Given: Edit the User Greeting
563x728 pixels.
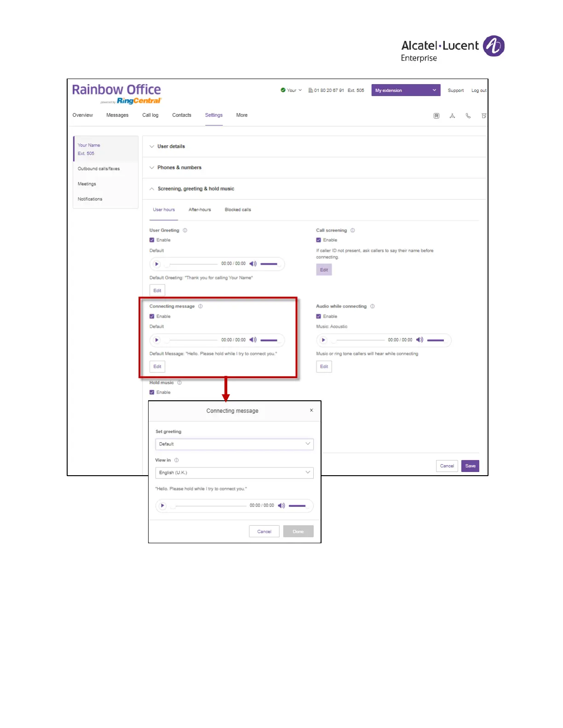Looking at the screenshot, I should (x=157, y=290).
